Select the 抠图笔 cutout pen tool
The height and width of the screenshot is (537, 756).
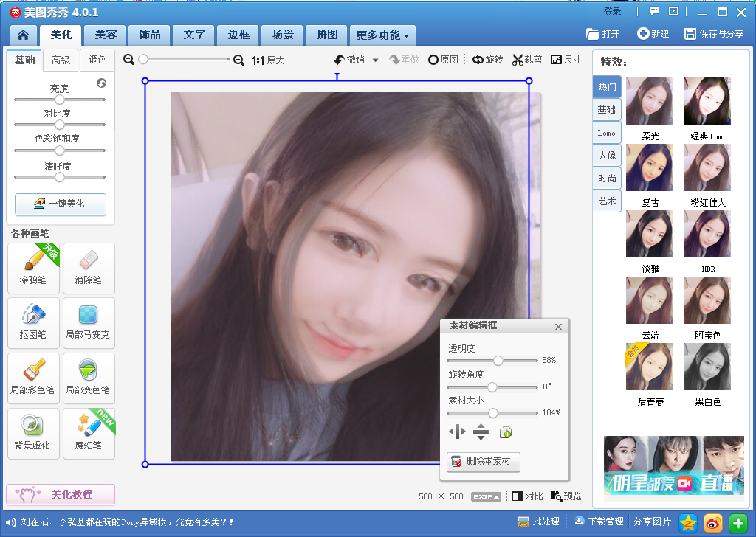pos(33,322)
